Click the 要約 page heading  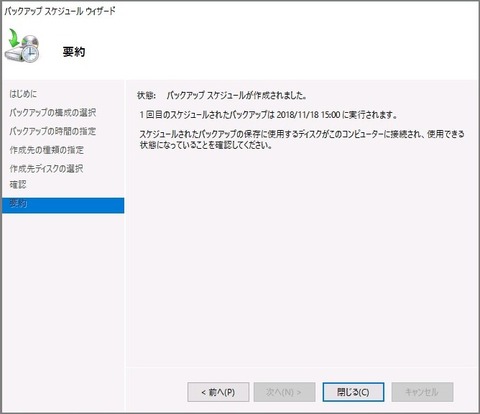(x=74, y=52)
